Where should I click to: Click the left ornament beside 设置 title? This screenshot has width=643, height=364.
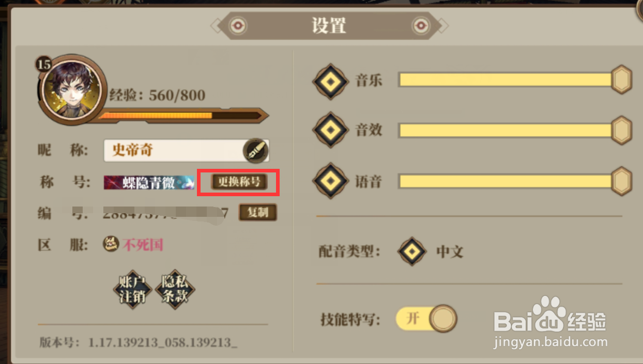pos(238,26)
